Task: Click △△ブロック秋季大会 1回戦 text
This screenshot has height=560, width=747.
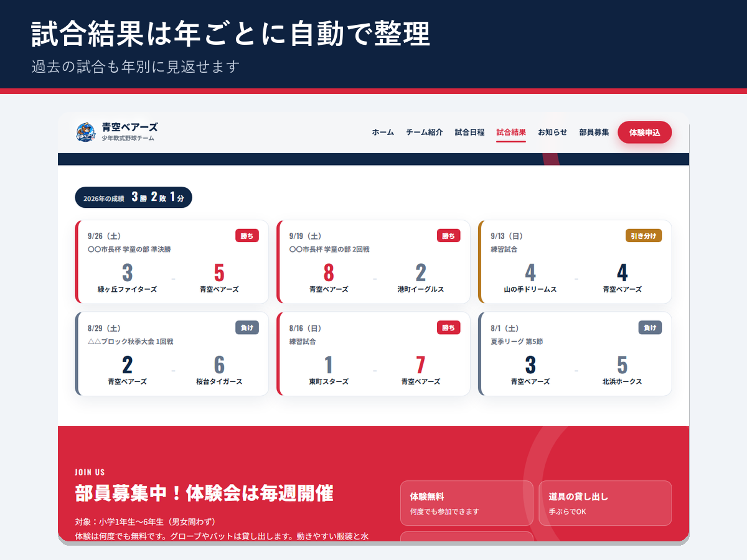Action: pyautogui.click(x=131, y=342)
